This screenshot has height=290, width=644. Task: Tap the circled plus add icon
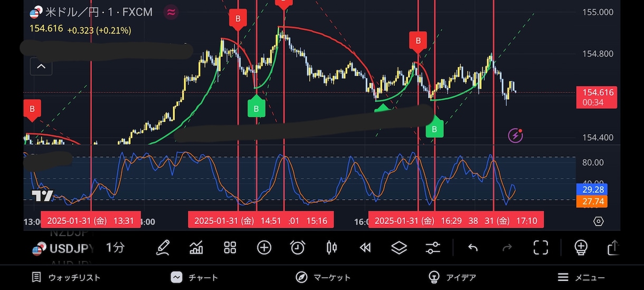264,247
